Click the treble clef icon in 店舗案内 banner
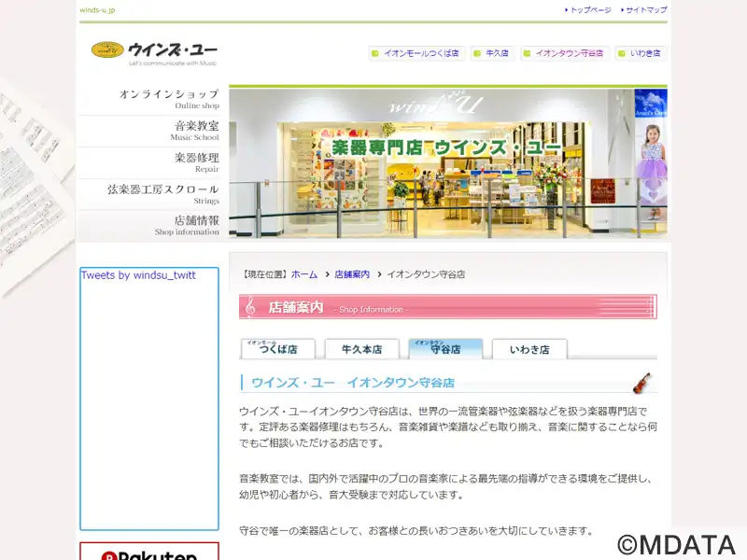The height and width of the screenshot is (560, 747). pos(250,307)
